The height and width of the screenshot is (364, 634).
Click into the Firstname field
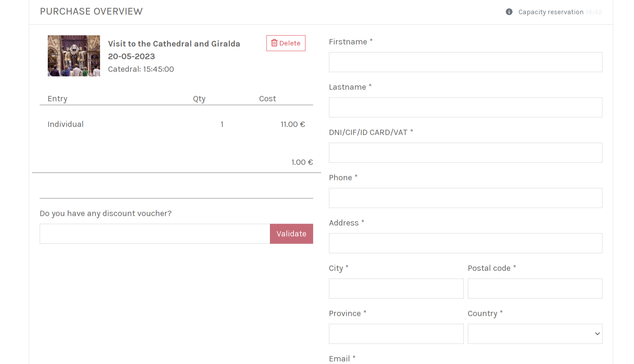(465, 62)
